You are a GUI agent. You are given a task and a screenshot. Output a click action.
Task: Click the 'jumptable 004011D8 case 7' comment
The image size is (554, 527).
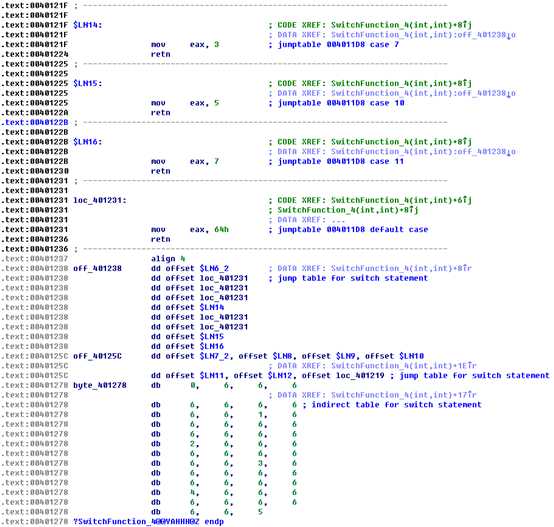[x=338, y=45]
